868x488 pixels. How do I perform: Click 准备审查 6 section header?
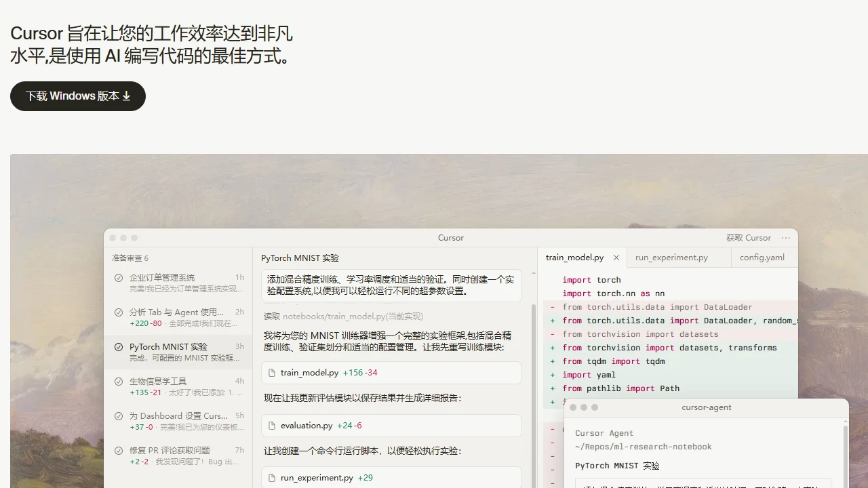[x=130, y=258]
